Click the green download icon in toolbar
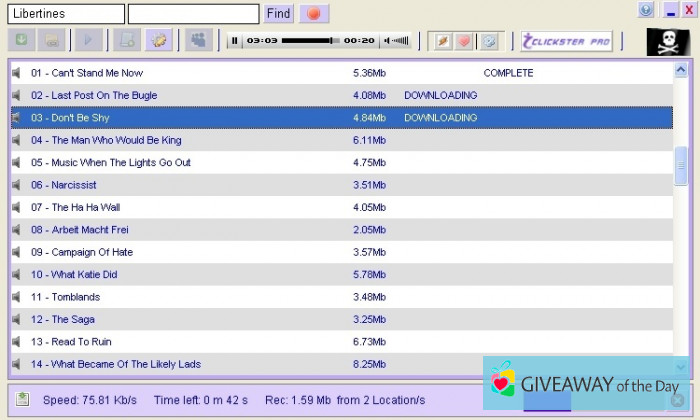700x420 pixels. click(22, 41)
